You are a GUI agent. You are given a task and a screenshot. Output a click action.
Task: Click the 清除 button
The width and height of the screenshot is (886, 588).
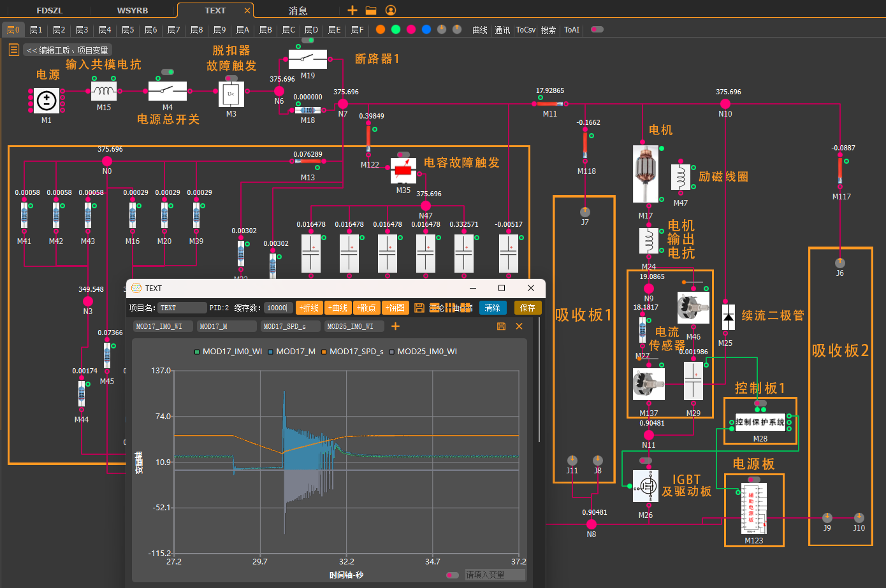pos(493,308)
